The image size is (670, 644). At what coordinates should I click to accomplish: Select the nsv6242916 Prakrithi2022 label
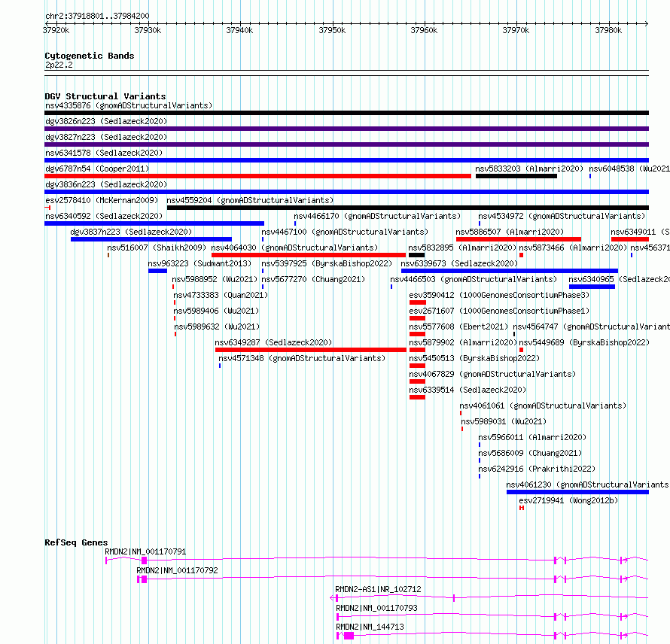537,469
